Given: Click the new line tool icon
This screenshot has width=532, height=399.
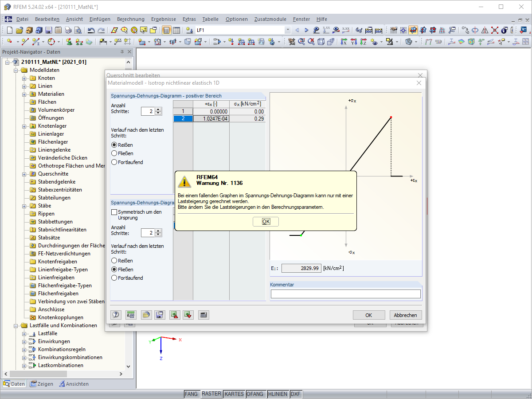Looking at the screenshot, I should pos(25,42).
